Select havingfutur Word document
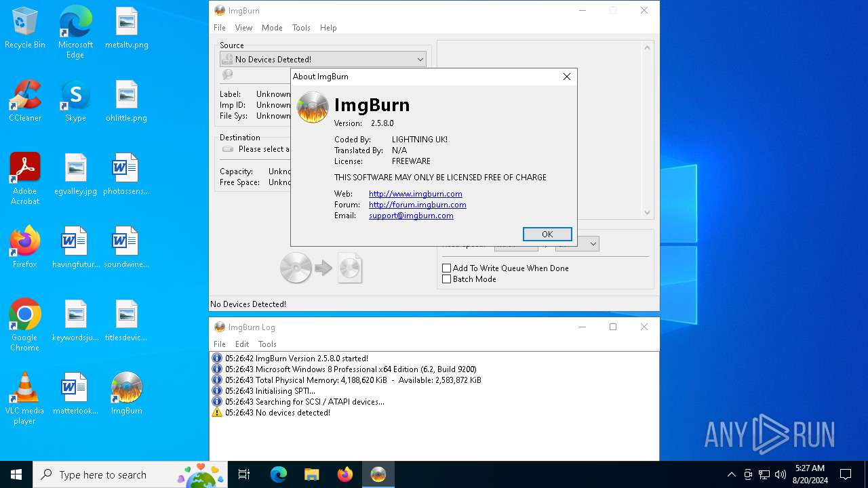Viewport: 868px width, 488px height. 75,248
